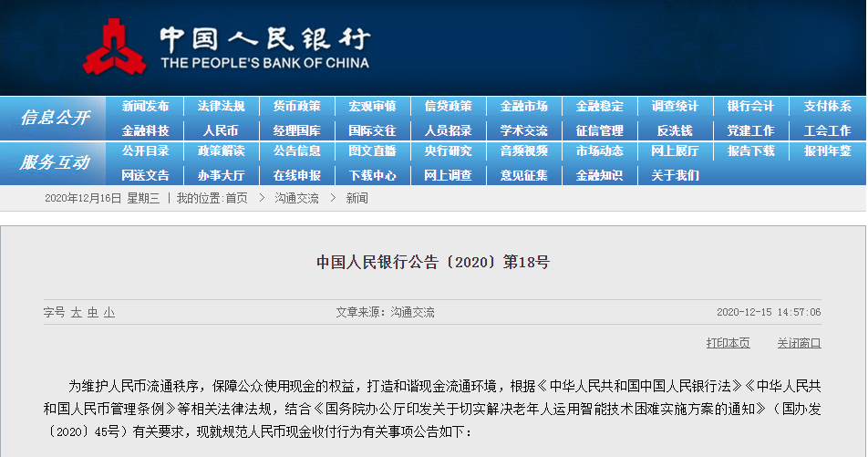
Task: Select 在线申报 menu item
Action: [x=296, y=176]
